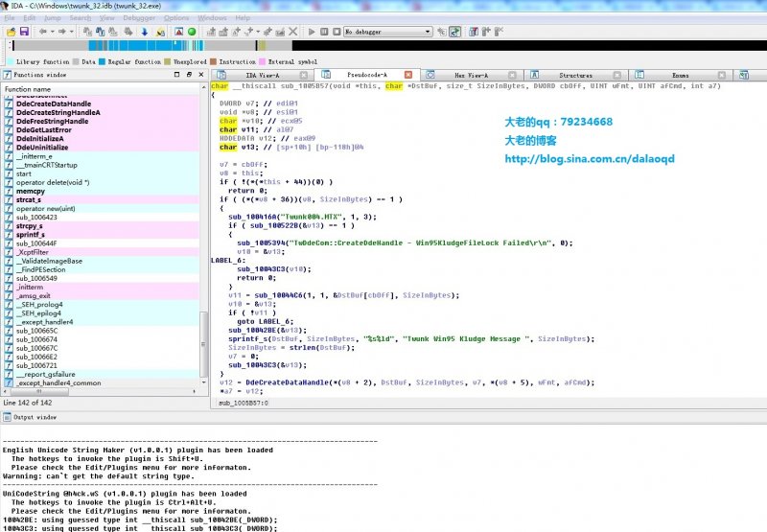The image size is (767, 532).
Task: Close the Functions window panel
Action: pos(201,75)
